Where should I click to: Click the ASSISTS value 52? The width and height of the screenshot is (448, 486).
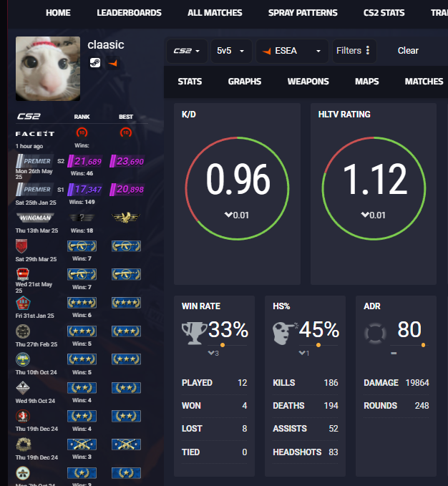point(333,429)
